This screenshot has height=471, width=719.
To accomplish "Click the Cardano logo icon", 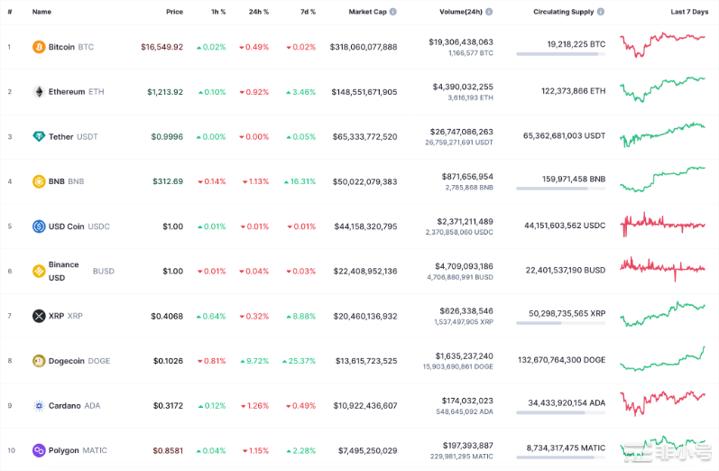I will tap(39, 406).
